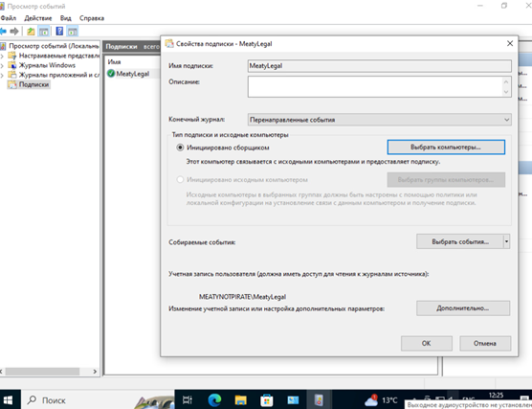Select the collector-initiated radio button
Screen dimensions: 532x409
tap(180, 148)
